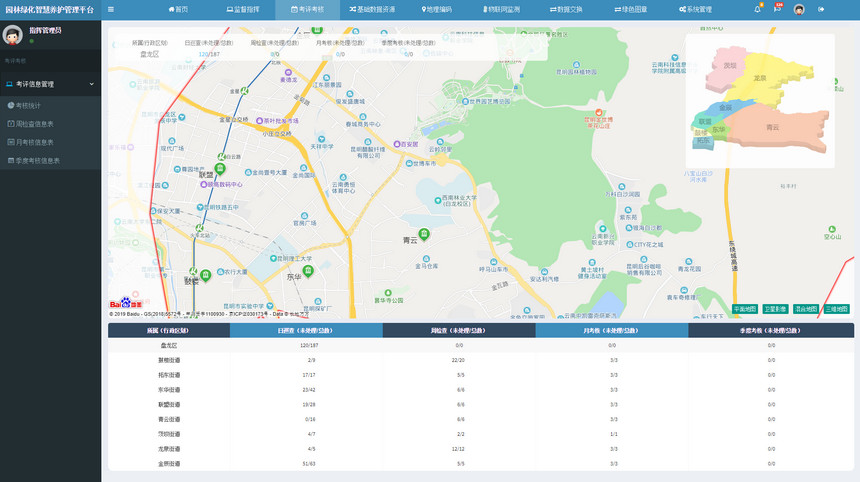Click the hamburger sidebar toggle icon
This screenshot has width=860, height=482.
pos(111,9)
